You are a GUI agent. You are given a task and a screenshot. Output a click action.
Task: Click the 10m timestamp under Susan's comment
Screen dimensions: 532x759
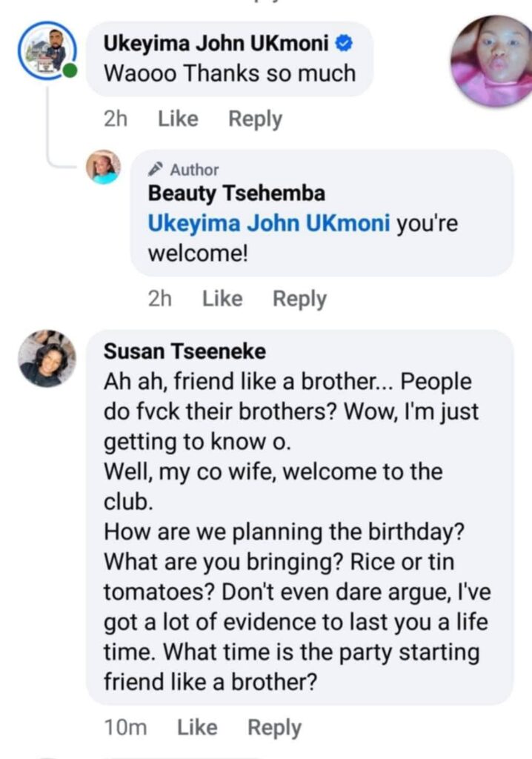point(126,728)
